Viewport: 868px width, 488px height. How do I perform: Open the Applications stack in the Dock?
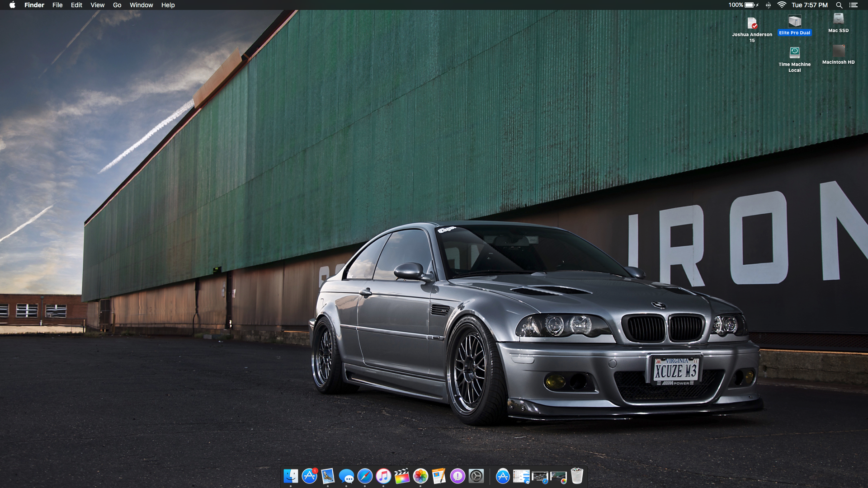(503, 476)
